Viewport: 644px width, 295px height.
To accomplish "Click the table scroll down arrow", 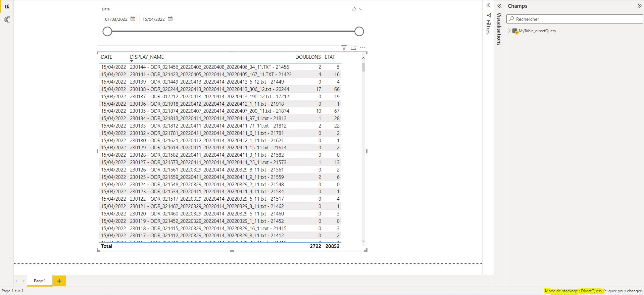I will [x=363, y=241].
